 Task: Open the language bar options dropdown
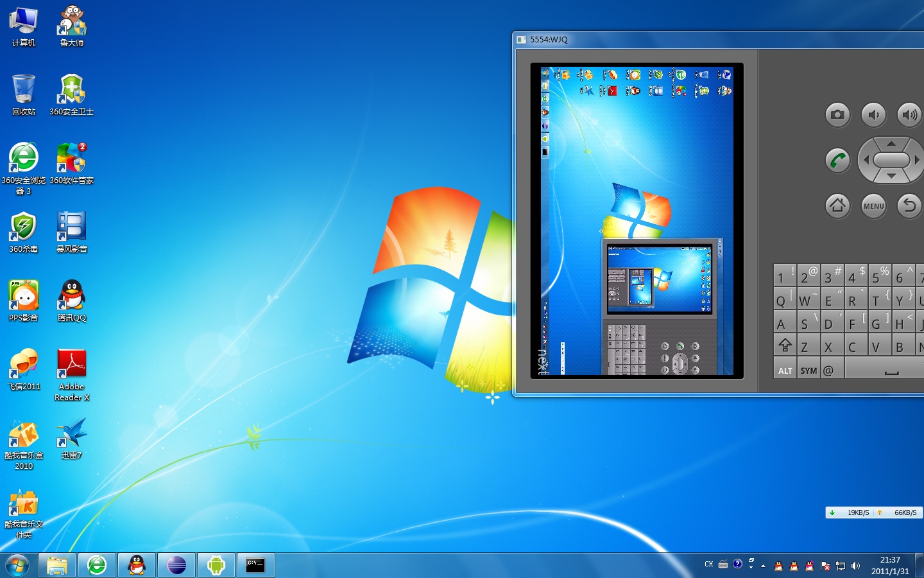coord(751,568)
